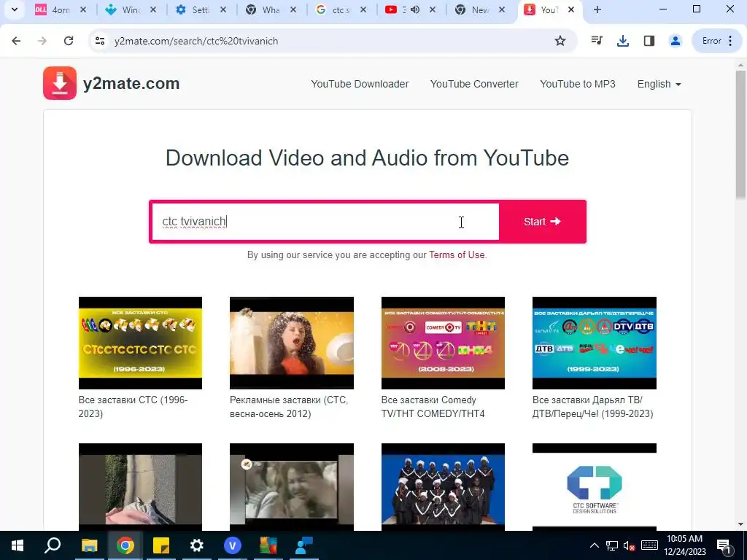Show hidden system tray icons
This screenshot has width=747, height=560.
(594, 545)
